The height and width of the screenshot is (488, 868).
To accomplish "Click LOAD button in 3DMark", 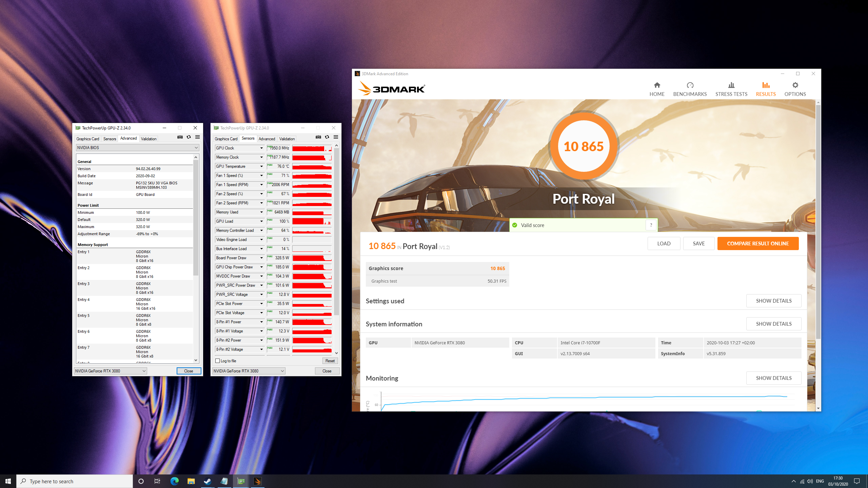I will click(664, 243).
